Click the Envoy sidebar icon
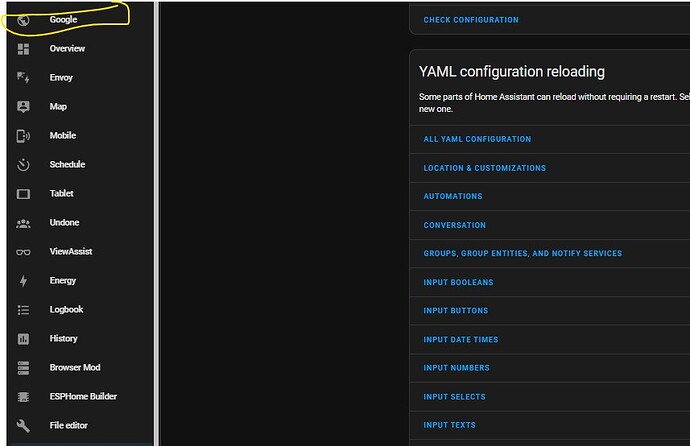 [x=23, y=77]
